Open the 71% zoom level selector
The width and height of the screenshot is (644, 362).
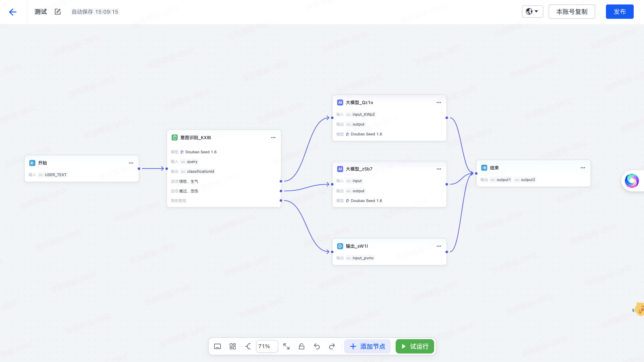[x=267, y=346]
